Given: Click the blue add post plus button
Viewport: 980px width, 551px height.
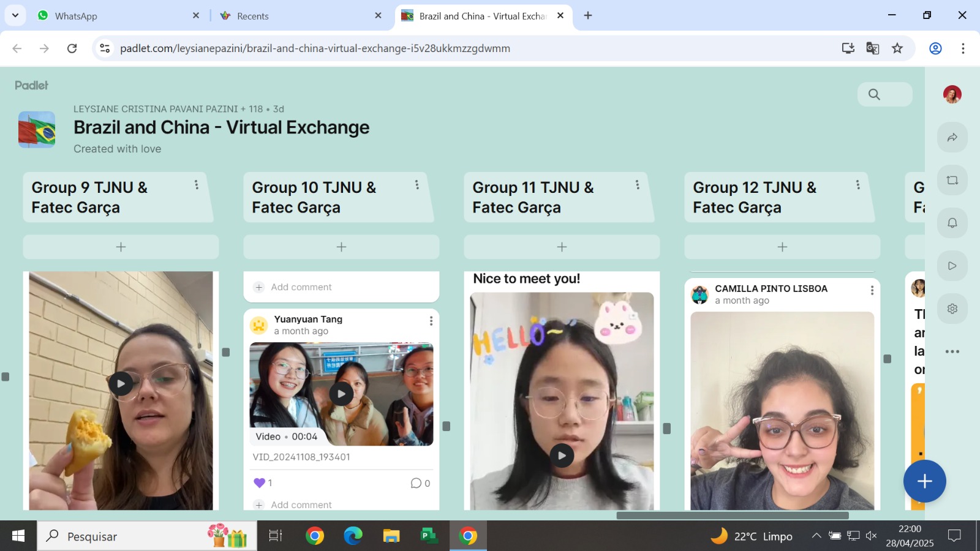Looking at the screenshot, I should pos(924,481).
